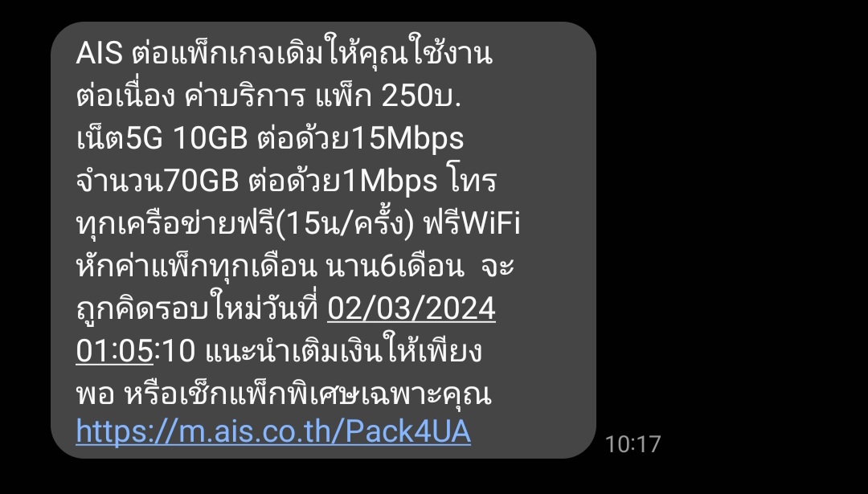Tap the underlined date 02/03/2024
868x494 pixels.
[x=411, y=308]
